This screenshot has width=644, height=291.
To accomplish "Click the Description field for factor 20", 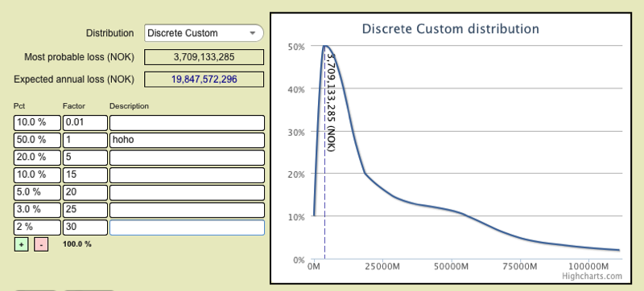I will click(187, 192).
